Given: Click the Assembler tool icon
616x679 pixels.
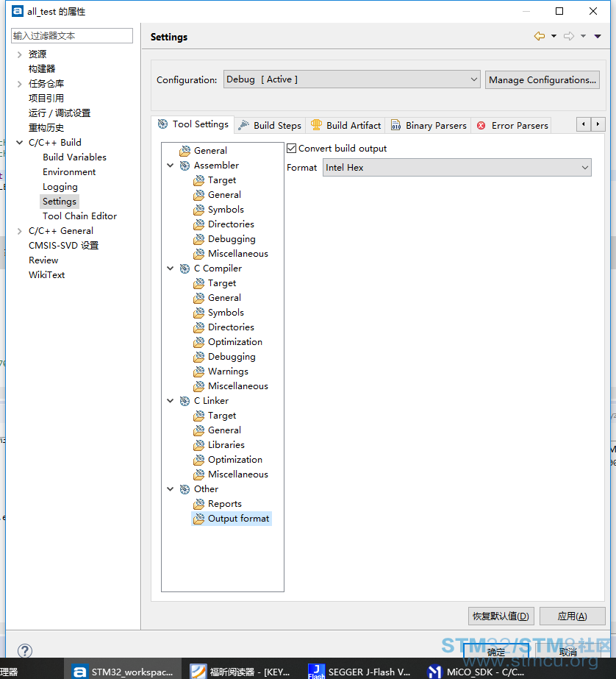Looking at the screenshot, I should (185, 166).
